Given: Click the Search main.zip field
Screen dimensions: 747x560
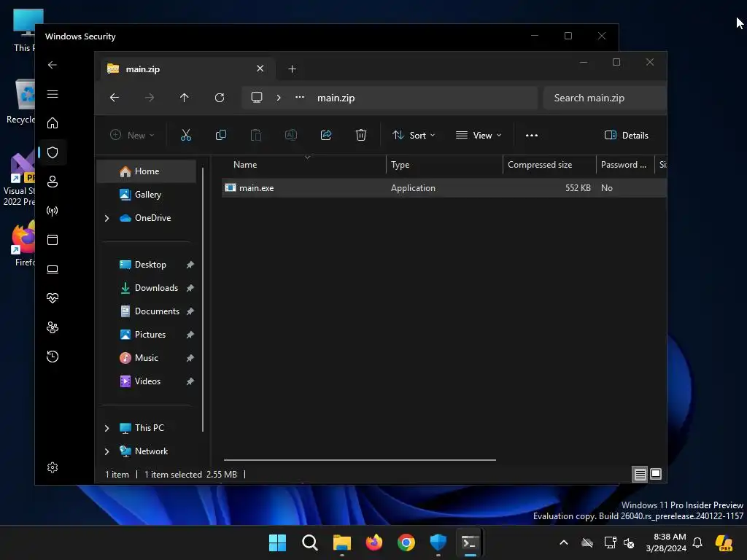Looking at the screenshot, I should [605, 98].
